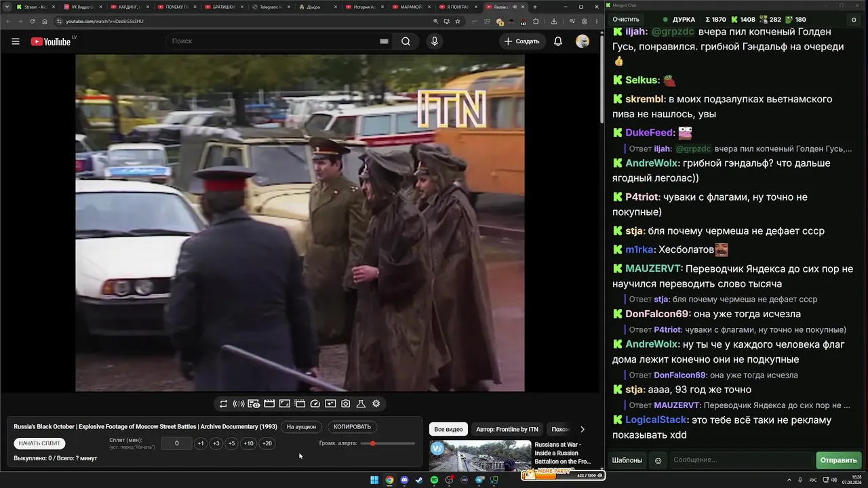This screenshot has height=488, width=868.
Task: Click the list-with-eye icon under the video
Action: pos(254,403)
